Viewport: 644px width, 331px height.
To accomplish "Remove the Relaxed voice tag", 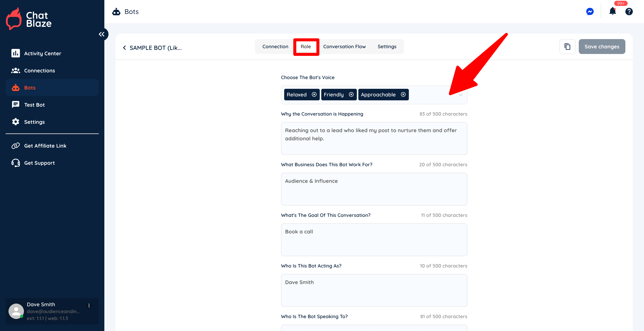I will click(314, 94).
